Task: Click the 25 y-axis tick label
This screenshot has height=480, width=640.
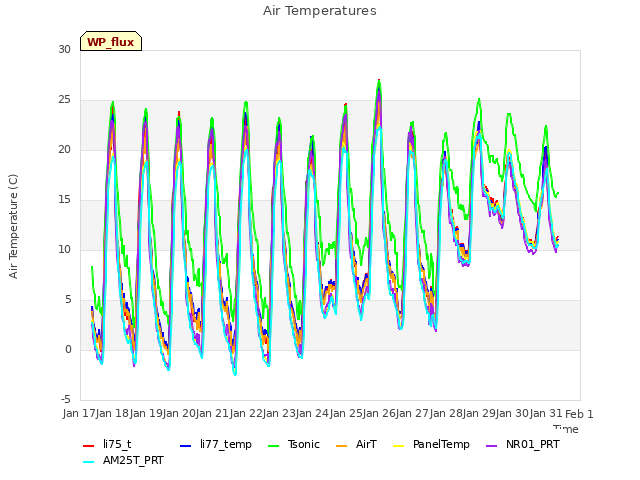Action: [x=64, y=100]
